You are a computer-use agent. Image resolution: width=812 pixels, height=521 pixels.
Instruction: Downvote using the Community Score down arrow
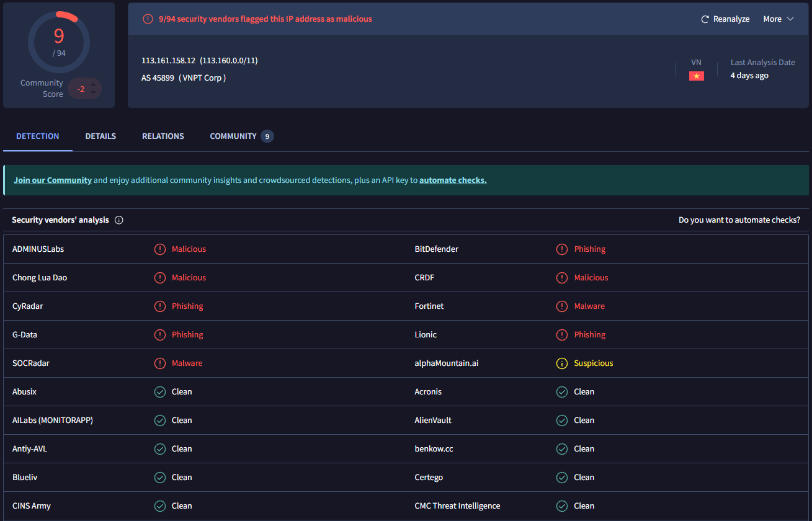[x=93, y=91]
